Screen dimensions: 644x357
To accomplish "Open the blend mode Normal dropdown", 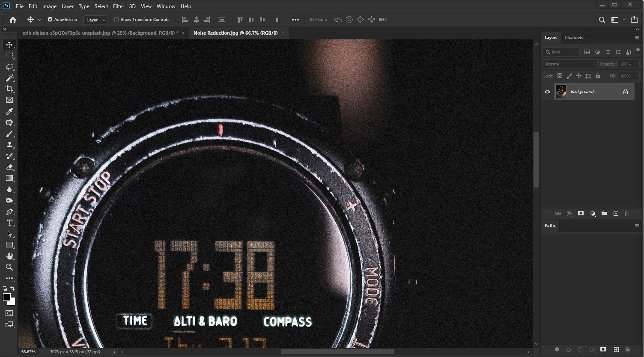I will (569, 64).
